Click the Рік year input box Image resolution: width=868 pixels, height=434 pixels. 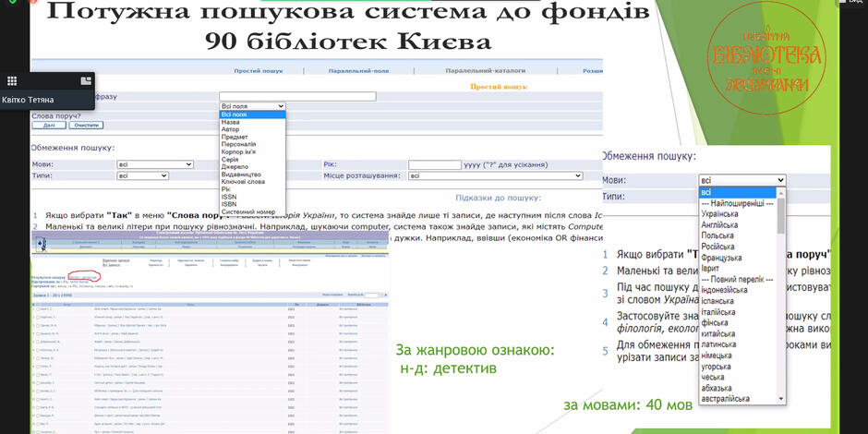435,165
